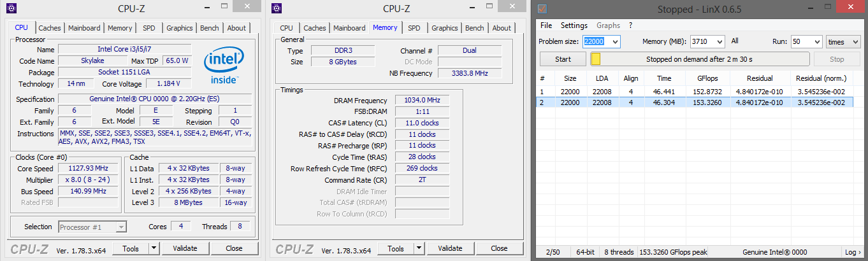The height and width of the screenshot is (261, 868).
Task: Switch to CPU tab in second CPU-Z window
Action: click(286, 28)
